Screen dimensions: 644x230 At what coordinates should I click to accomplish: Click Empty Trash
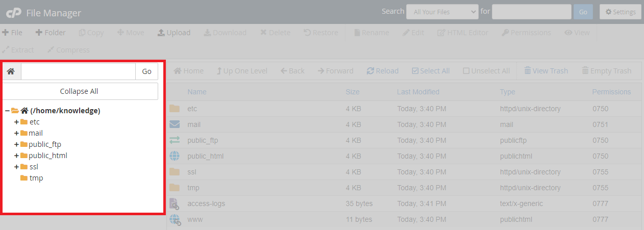607,71
